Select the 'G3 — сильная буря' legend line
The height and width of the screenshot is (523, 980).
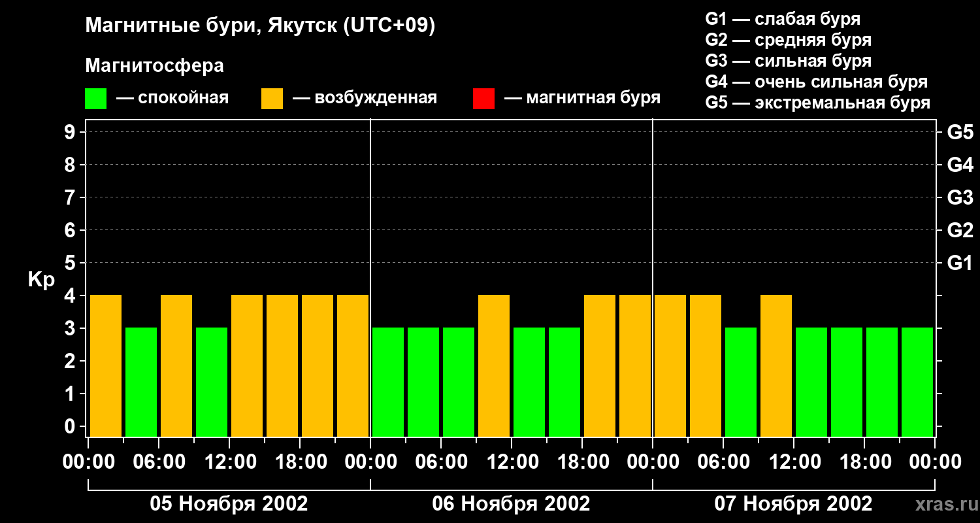(788, 61)
